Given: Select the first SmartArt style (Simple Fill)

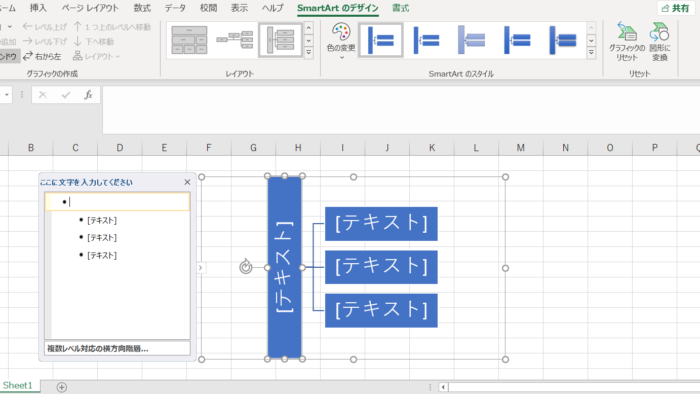Looking at the screenshot, I should pyautogui.click(x=381, y=41).
